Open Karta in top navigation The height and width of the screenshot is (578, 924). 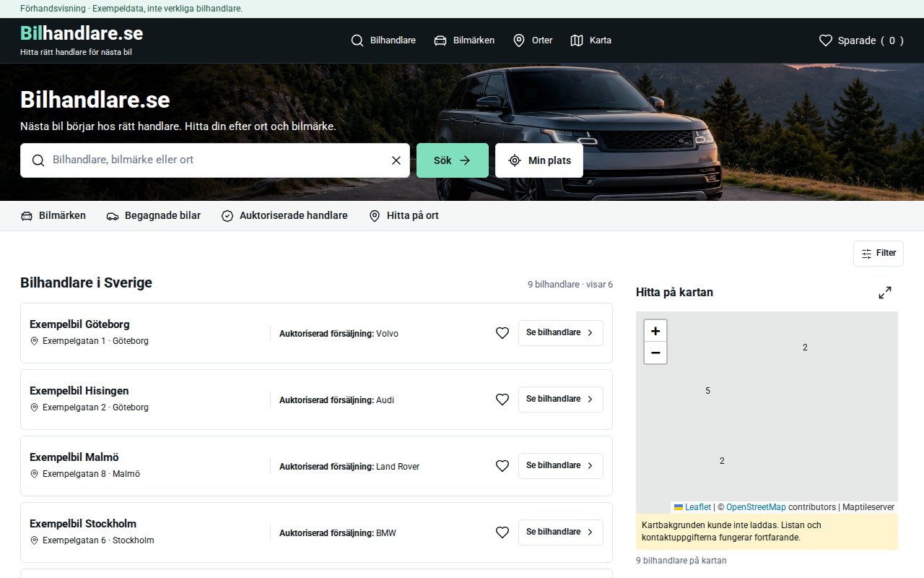(x=590, y=40)
